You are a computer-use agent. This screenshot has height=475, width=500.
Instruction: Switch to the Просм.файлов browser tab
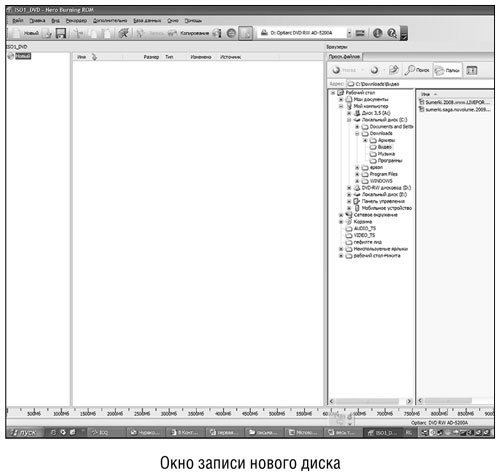[x=344, y=57]
